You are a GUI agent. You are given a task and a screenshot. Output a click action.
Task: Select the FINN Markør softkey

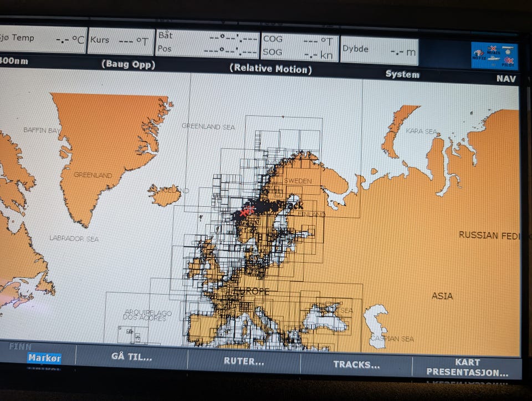[38, 354]
